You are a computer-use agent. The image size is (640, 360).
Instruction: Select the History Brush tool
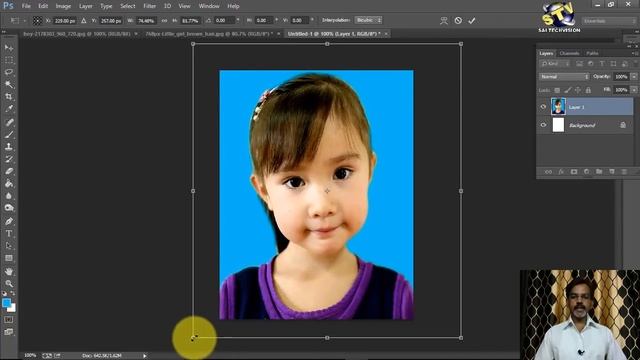tap(9, 159)
